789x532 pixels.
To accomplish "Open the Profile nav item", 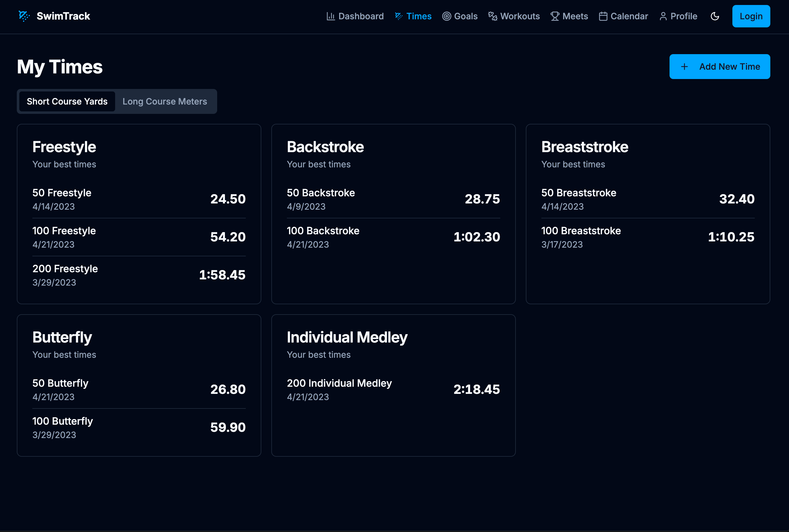I will 678,16.
